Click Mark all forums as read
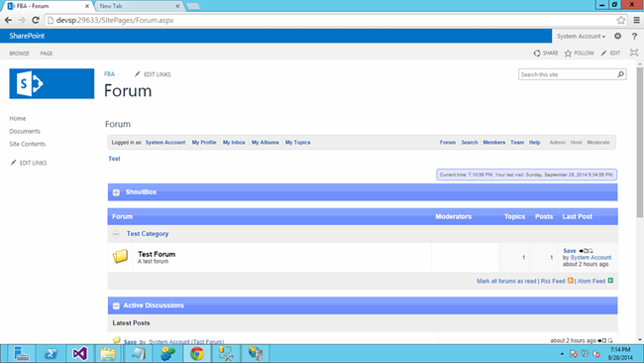 [506, 282]
